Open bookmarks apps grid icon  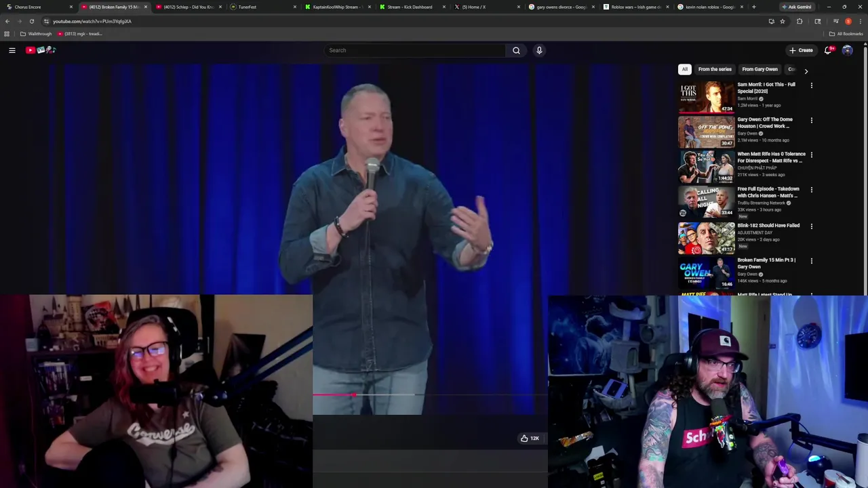click(7, 34)
